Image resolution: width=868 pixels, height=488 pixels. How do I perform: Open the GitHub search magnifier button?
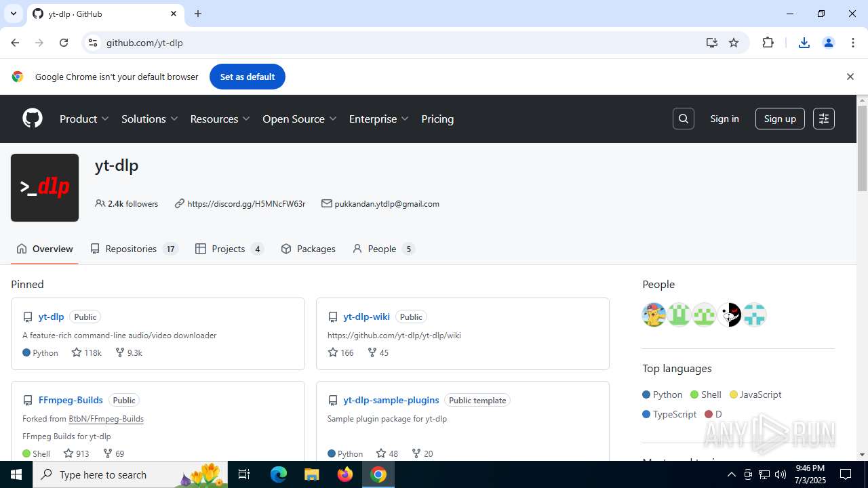click(x=684, y=119)
